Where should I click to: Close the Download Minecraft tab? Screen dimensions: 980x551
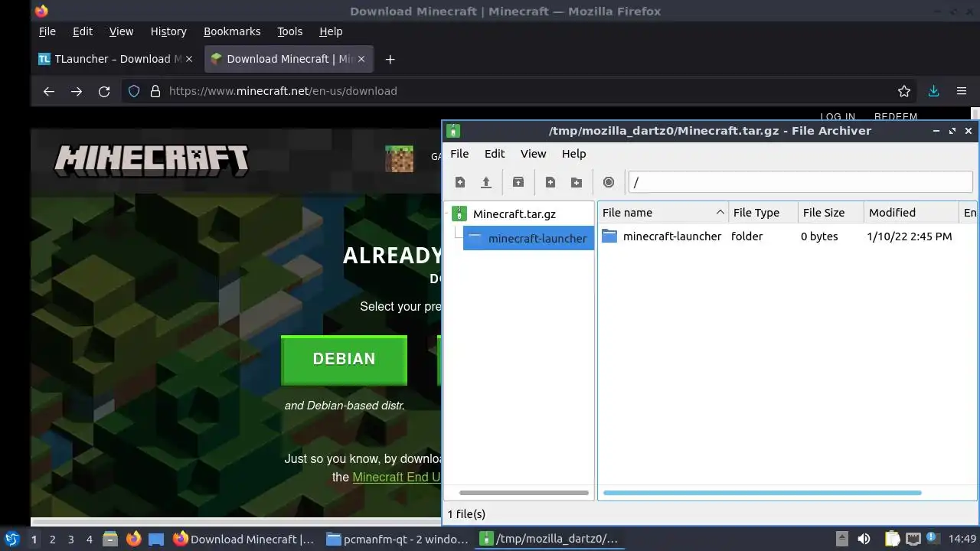(362, 59)
